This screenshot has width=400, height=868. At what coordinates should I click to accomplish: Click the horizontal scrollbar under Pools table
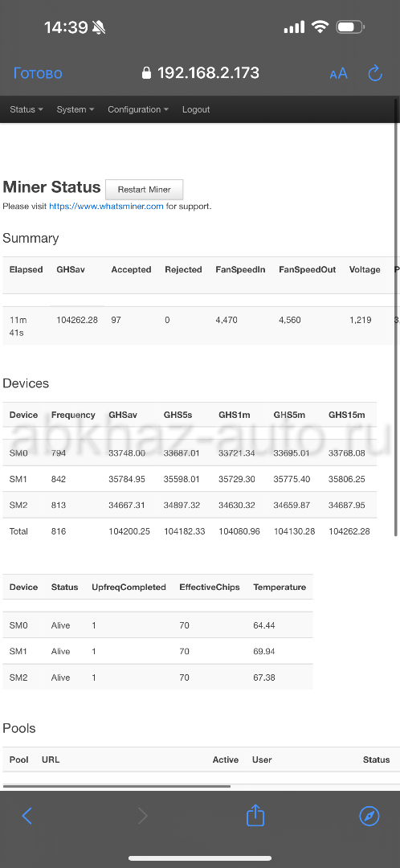(116, 786)
